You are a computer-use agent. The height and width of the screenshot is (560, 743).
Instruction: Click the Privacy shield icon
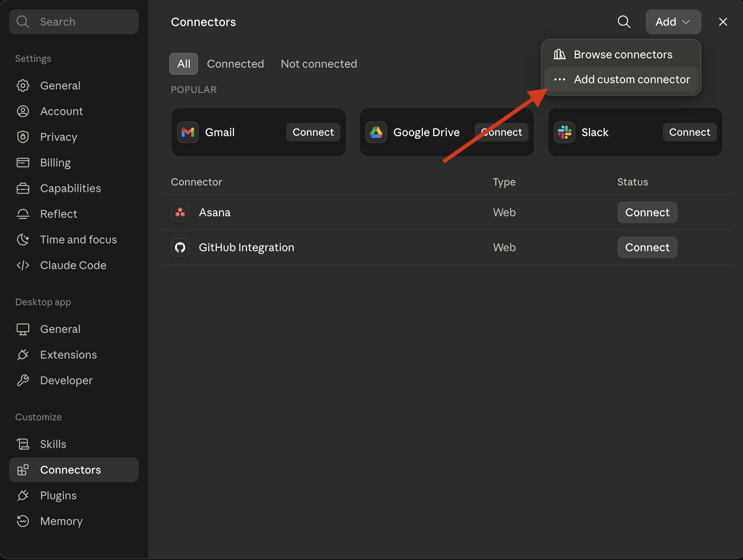click(23, 137)
